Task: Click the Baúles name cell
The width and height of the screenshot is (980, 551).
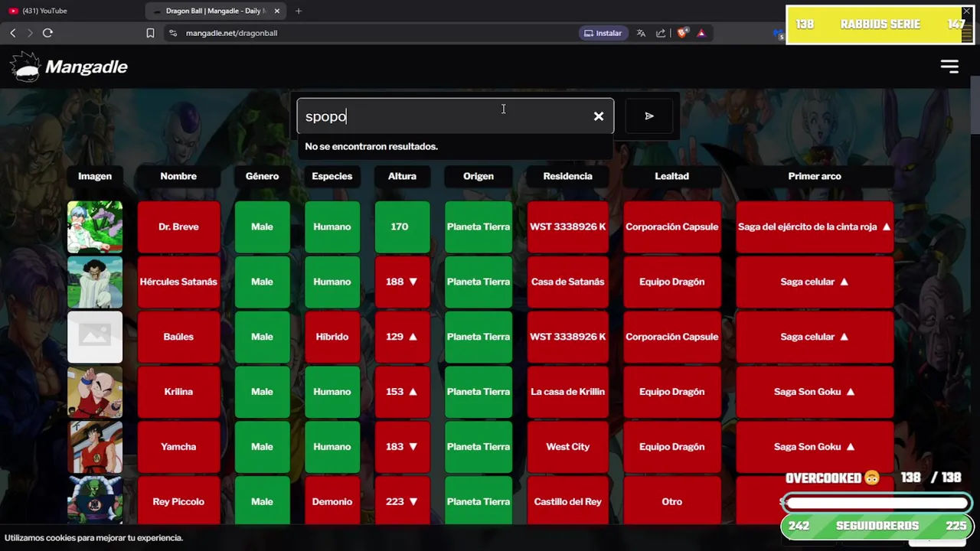Action: [178, 337]
